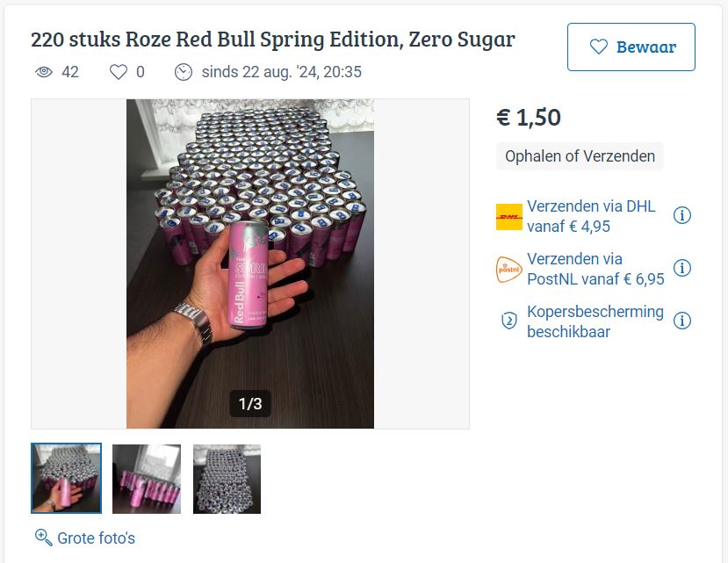
Task: Click the favorites heart counter icon
Action: point(119,72)
